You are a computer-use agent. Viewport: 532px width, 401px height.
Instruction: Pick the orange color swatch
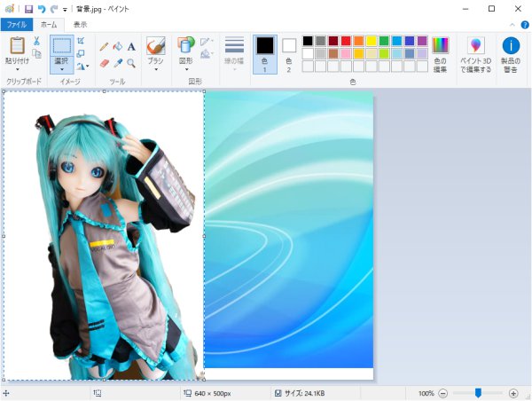358,41
